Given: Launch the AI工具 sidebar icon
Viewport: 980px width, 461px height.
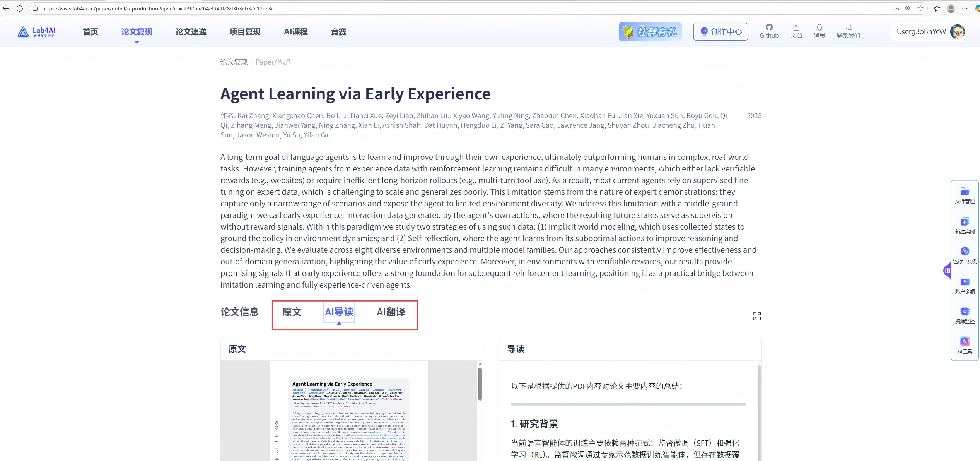Looking at the screenshot, I should 965,345.
